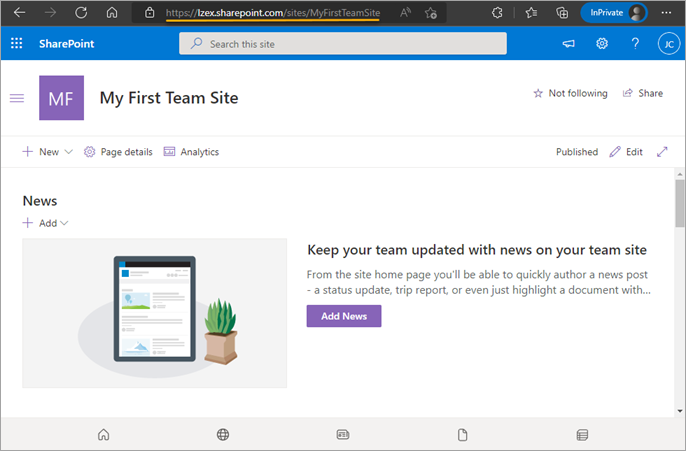Click the News section heading
This screenshot has height=451, width=686.
click(x=40, y=201)
